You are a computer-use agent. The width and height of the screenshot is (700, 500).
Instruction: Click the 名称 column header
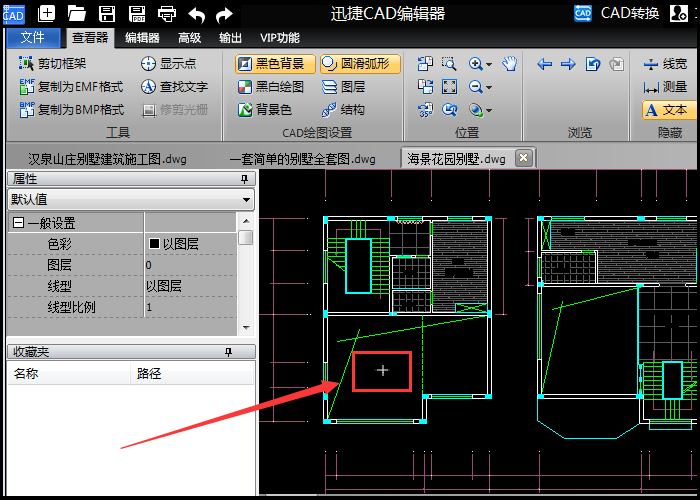[69, 373]
